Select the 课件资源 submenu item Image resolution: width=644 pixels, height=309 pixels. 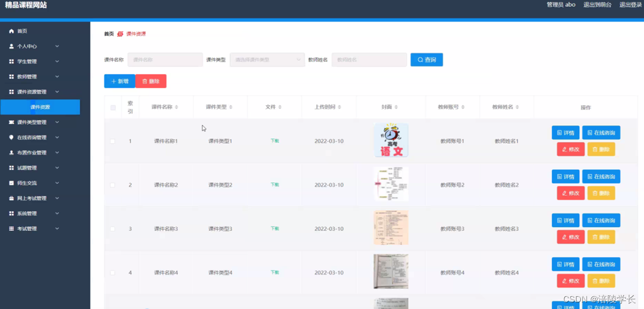40,107
